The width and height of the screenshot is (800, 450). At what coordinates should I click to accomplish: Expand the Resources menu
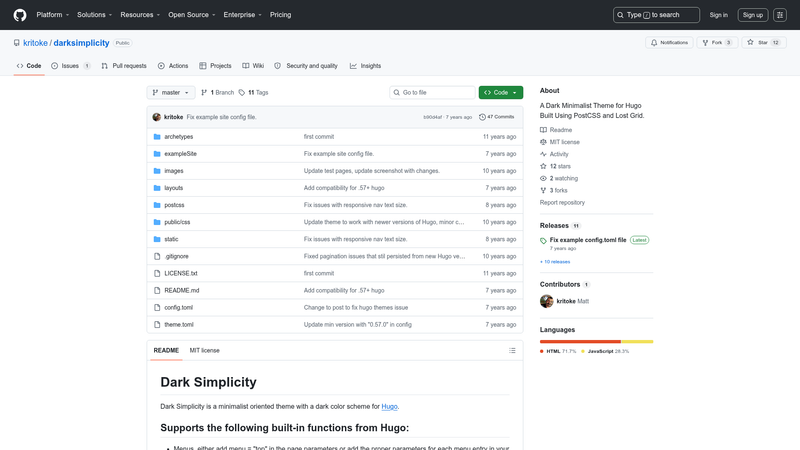tap(140, 15)
